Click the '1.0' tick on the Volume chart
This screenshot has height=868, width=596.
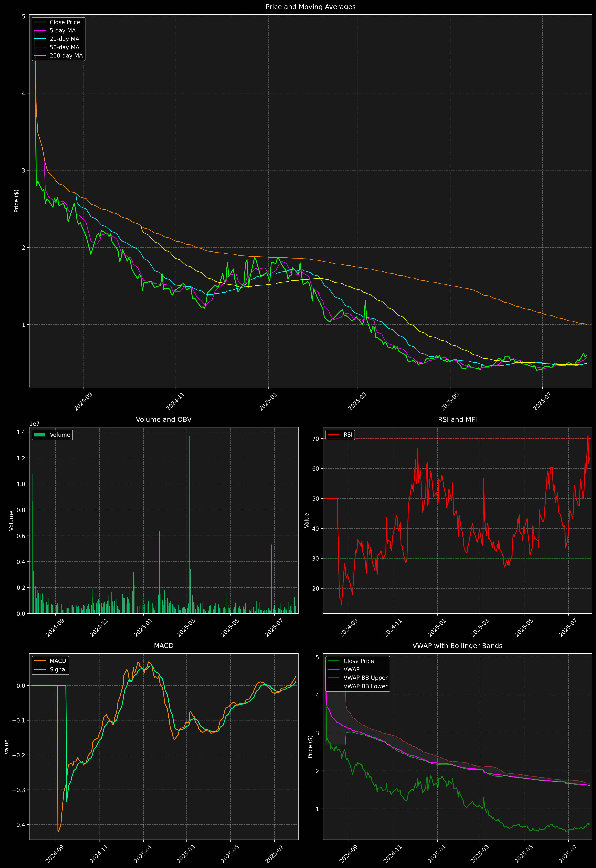[x=21, y=484]
